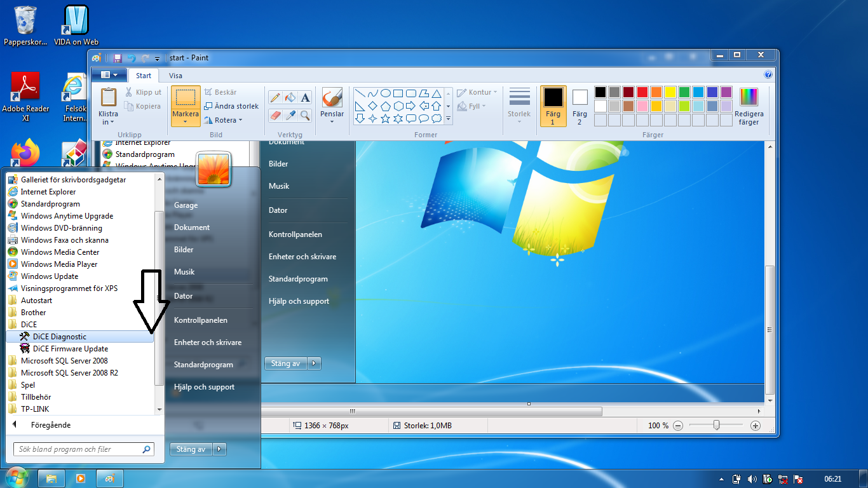Viewport: 868px width, 488px height.
Task: Open Adobe Reader XI desktop icon
Action: tap(25, 97)
